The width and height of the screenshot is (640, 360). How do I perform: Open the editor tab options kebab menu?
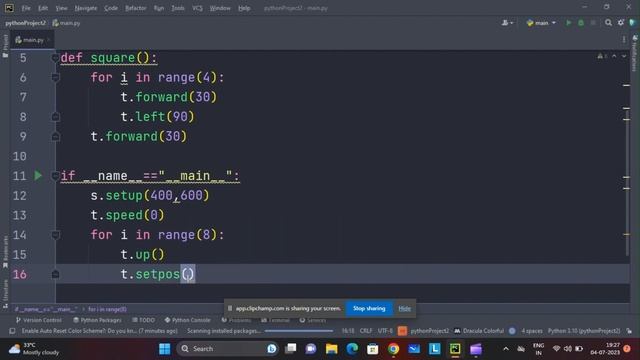coord(624,40)
